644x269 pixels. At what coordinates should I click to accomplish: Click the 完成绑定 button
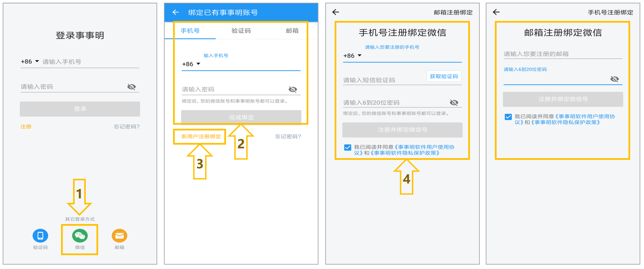click(241, 117)
